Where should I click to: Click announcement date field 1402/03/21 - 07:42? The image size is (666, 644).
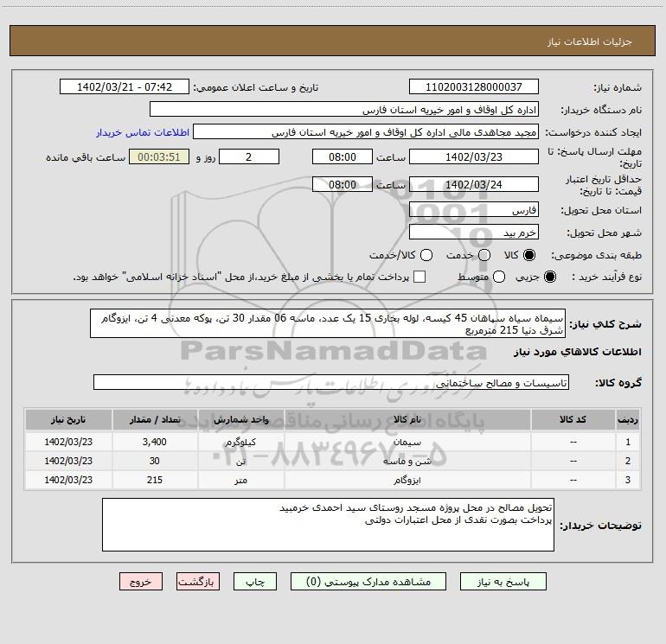pyautogui.click(x=125, y=87)
